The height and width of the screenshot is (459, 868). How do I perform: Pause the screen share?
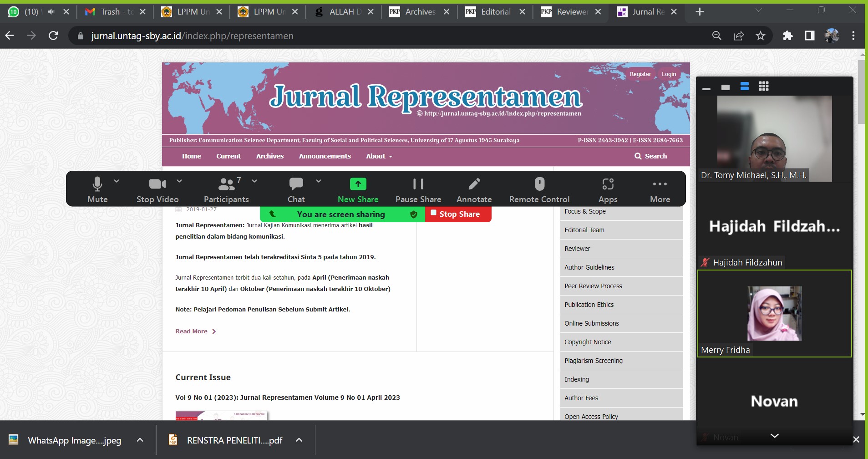point(418,189)
